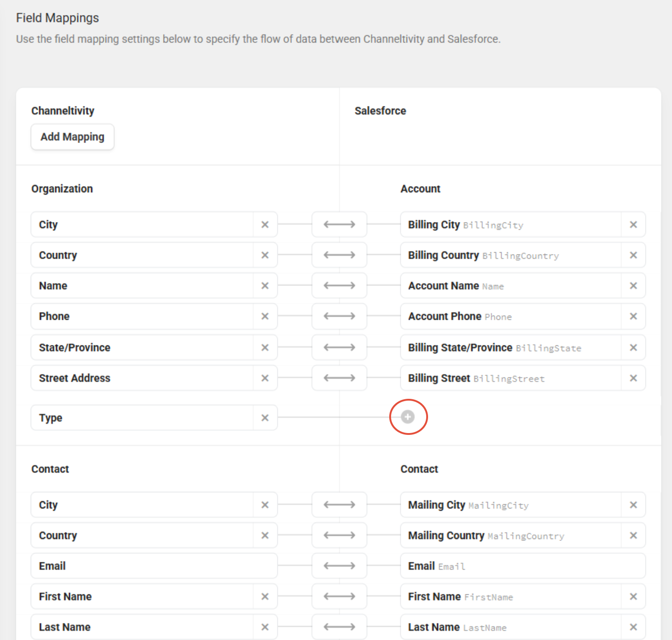This screenshot has height=640, width=672.
Task: Clear the Mailing Country Salesforce field
Action: [x=633, y=535]
